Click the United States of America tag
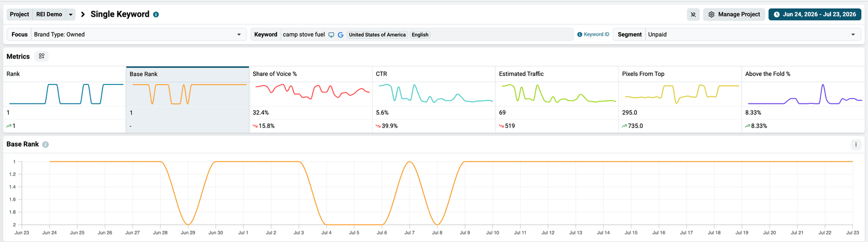 (x=377, y=35)
